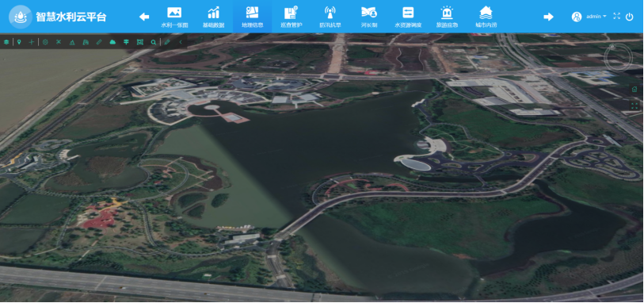Click the left arrow to page navigation back

pyautogui.click(x=144, y=17)
